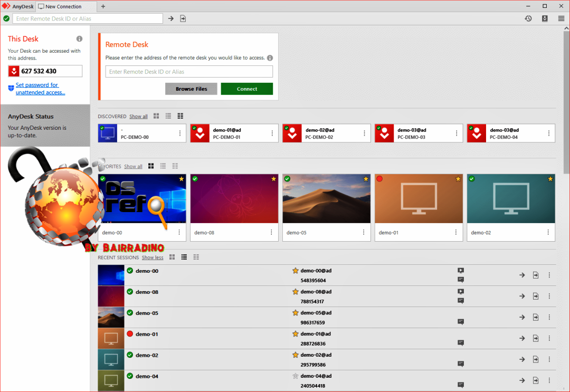This screenshot has height=392, width=570.
Task: Toggle the favorite star on the demo-02 card
Action: pyautogui.click(x=550, y=179)
